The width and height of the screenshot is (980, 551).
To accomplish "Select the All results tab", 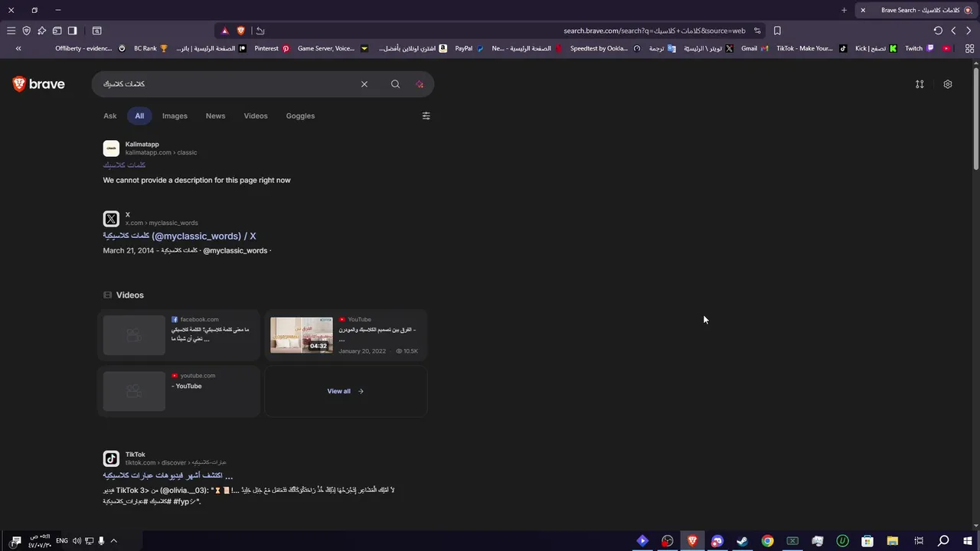I will [139, 116].
